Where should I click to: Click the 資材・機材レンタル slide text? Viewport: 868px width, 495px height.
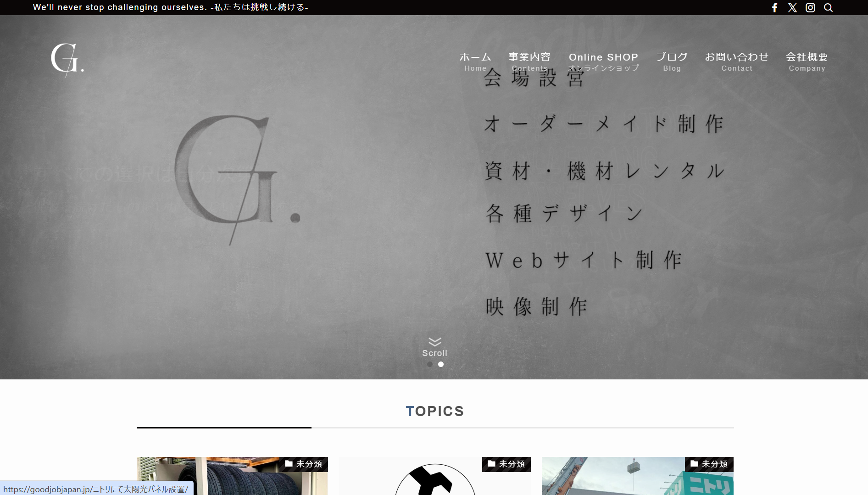pos(605,171)
